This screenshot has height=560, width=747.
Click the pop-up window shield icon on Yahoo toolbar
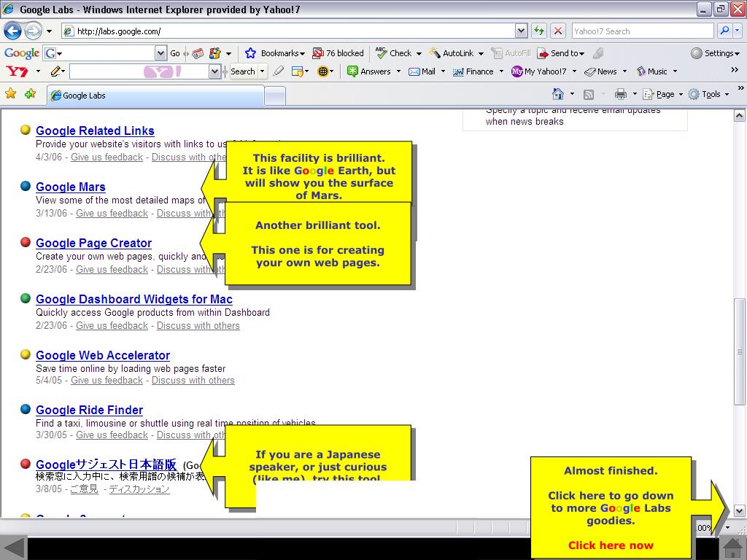(x=297, y=71)
